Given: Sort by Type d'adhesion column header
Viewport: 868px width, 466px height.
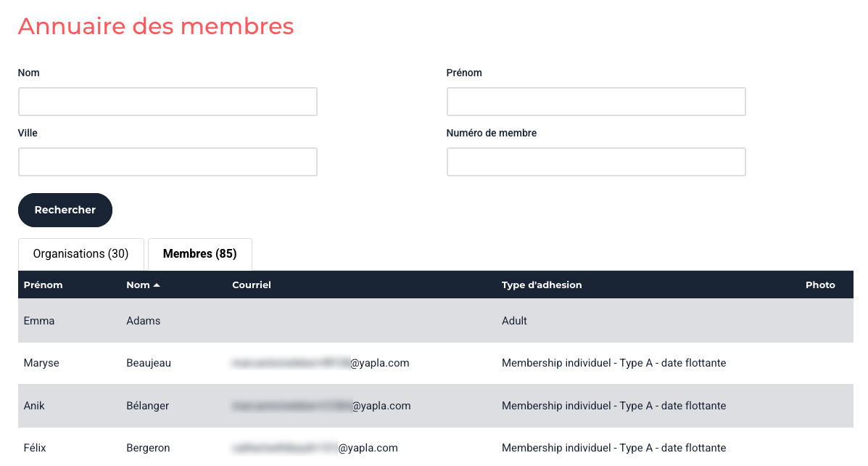Looking at the screenshot, I should [541, 285].
